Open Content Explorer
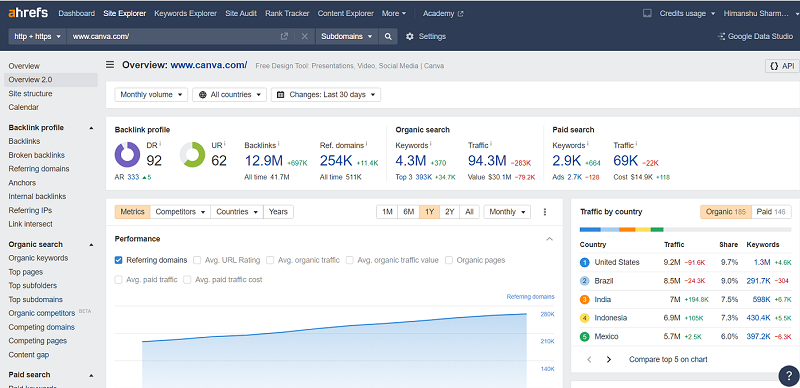The height and width of the screenshot is (388, 800). pos(345,13)
